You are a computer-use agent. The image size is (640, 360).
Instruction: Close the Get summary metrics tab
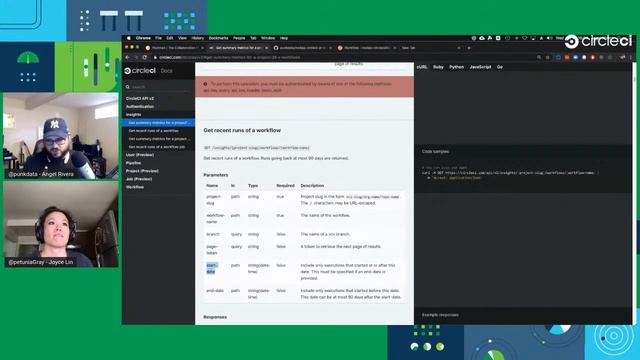[267, 48]
